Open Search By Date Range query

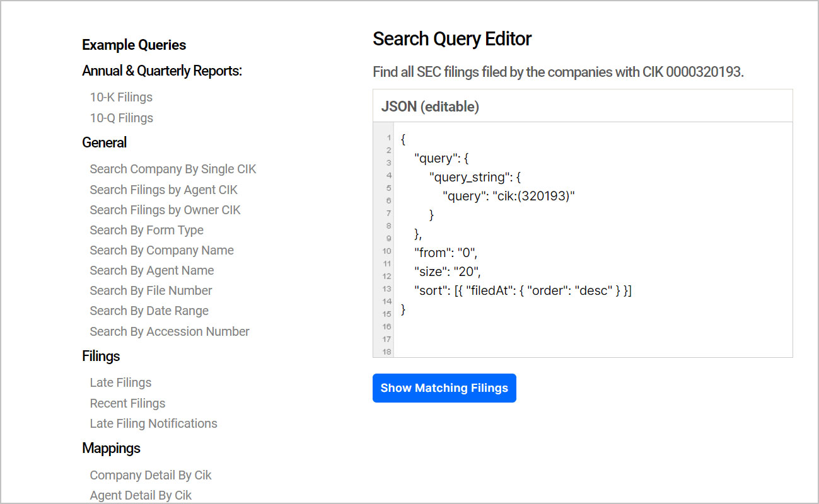click(149, 311)
